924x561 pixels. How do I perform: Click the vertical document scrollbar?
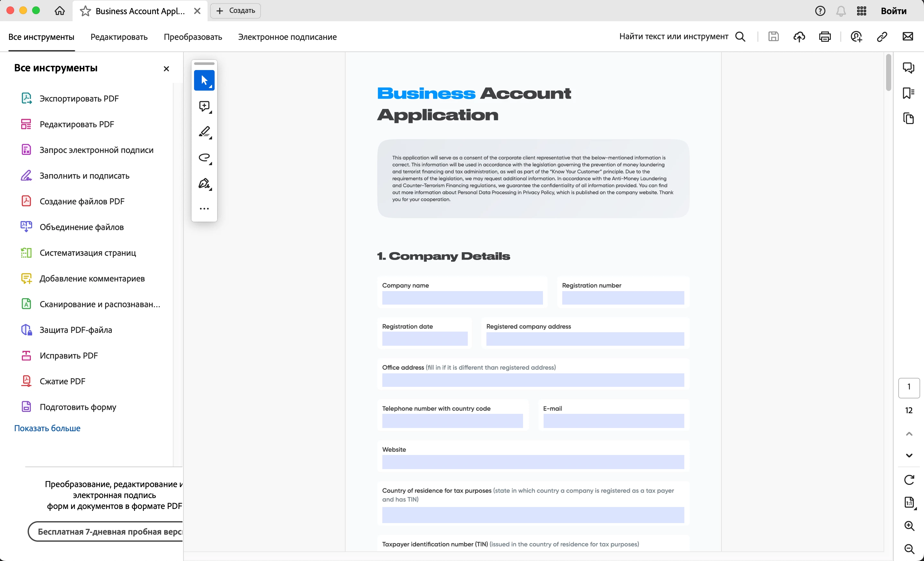coord(888,73)
